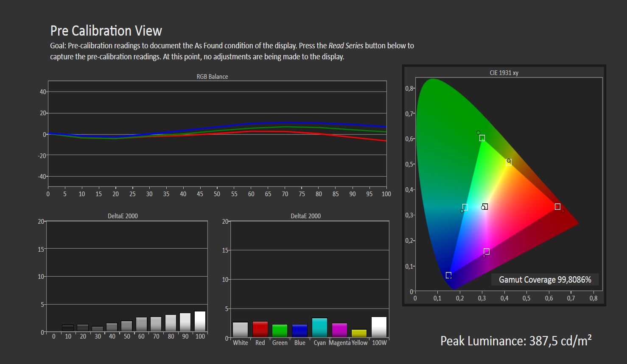This screenshot has height=364, width=627.
Task: Click the red primary target square in CIE chart
Action: tap(557, 206)
